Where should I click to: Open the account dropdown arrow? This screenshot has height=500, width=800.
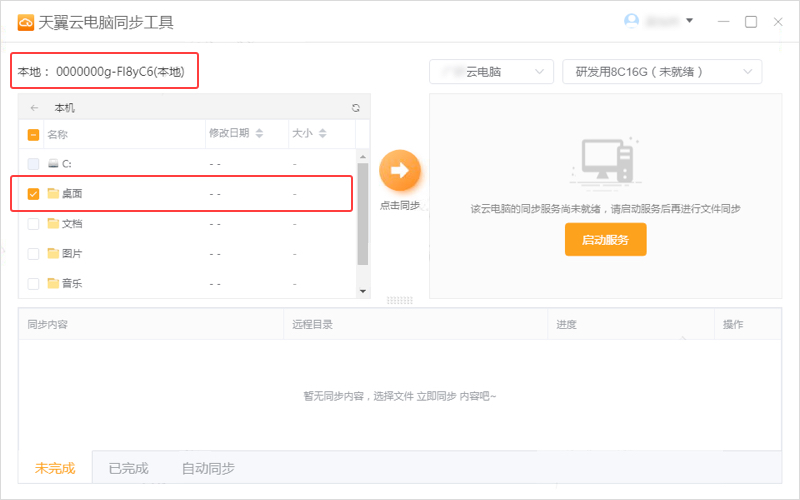[689, 21]
